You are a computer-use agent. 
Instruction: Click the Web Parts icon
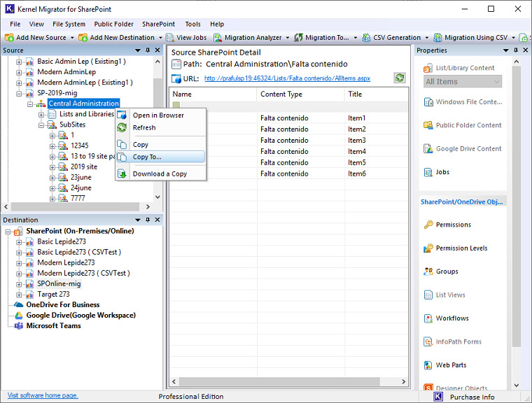(428, 365)
